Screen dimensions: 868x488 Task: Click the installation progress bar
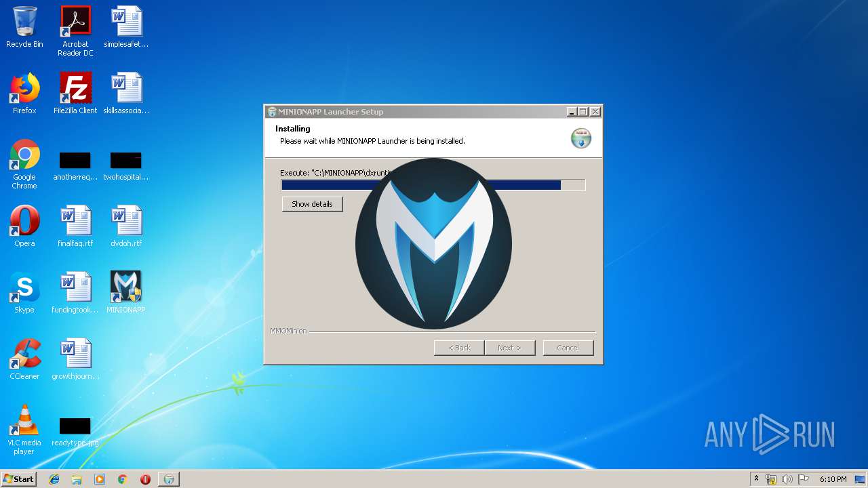click(x=433, y=185)
